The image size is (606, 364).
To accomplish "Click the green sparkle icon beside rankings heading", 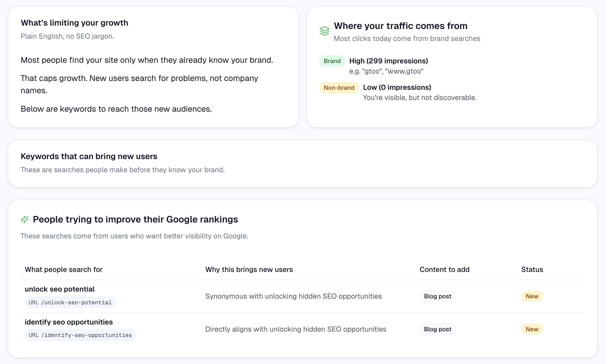I will pyautogui.click(x=25, y=219).
